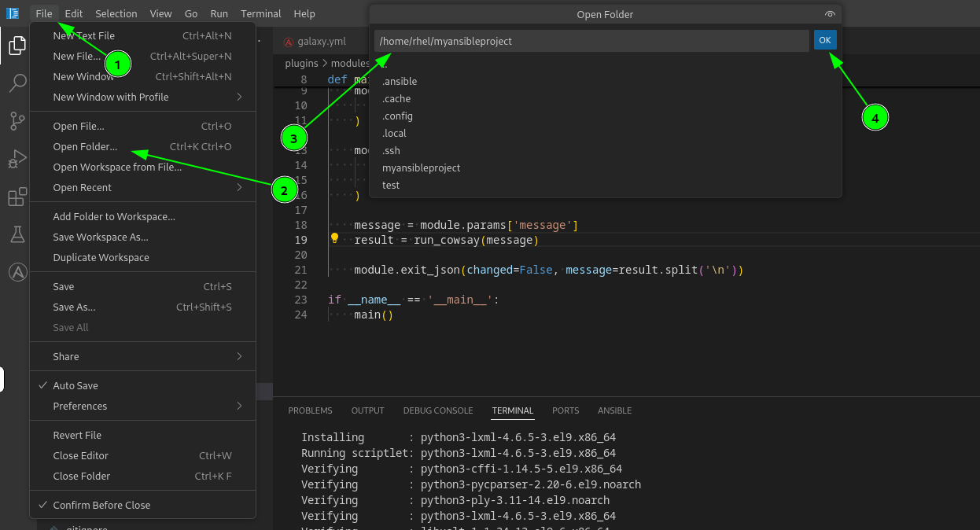Image resolution: width=980 pixels, height=530 pixels.
Task: Choose Open File... menu entry
Action: [x=142, y=126]
